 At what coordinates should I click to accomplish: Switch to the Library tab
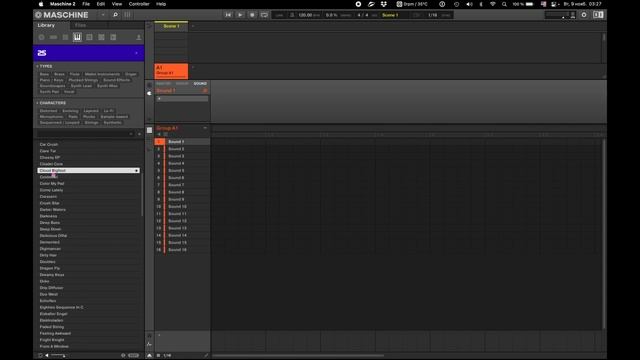(x=46, y=25)
